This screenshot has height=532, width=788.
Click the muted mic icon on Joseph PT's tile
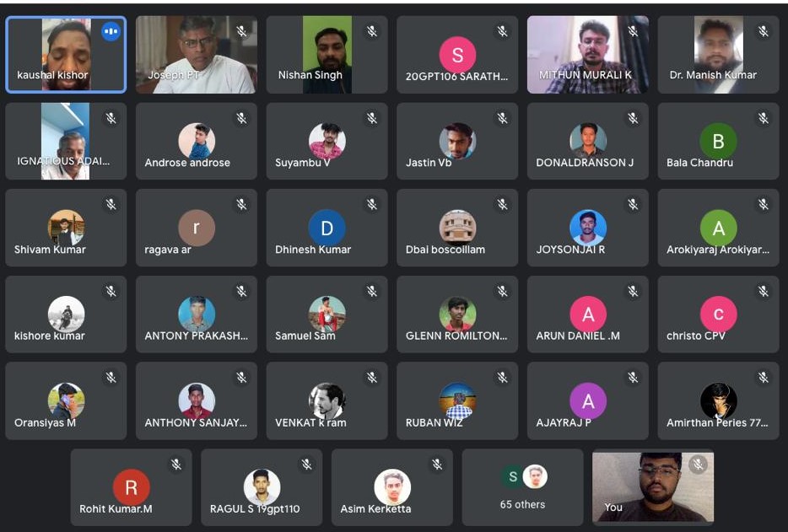coord(242,32)
